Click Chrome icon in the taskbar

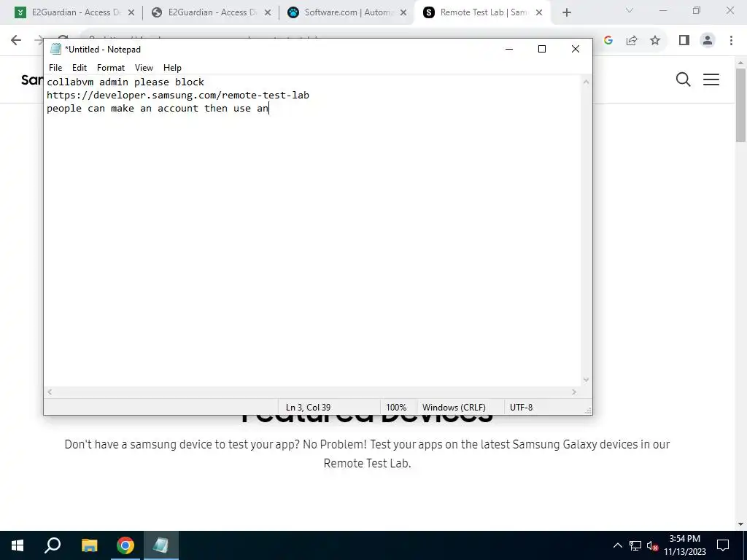click(x=125, y=545)
